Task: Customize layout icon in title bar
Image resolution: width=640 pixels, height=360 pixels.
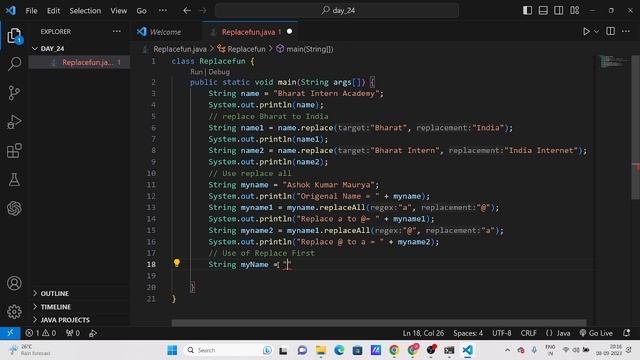Action: (x=575, y=10)
